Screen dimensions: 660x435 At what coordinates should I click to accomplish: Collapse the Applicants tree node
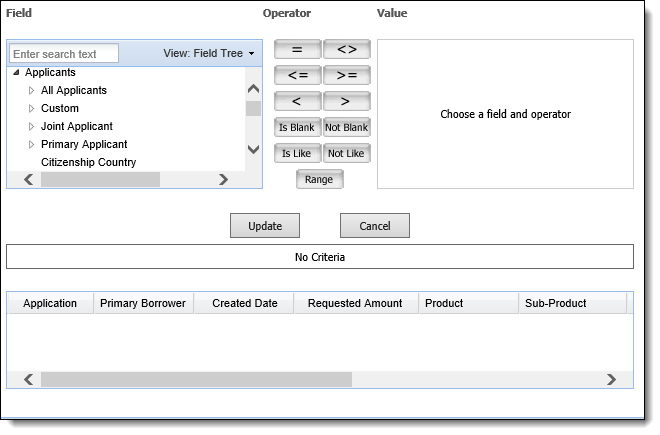16,72
